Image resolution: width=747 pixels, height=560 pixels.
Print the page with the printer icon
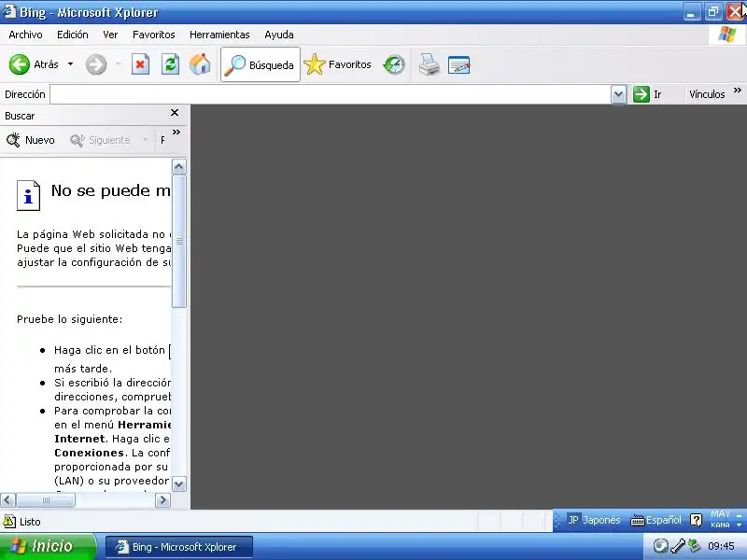[x=429, y=64]
